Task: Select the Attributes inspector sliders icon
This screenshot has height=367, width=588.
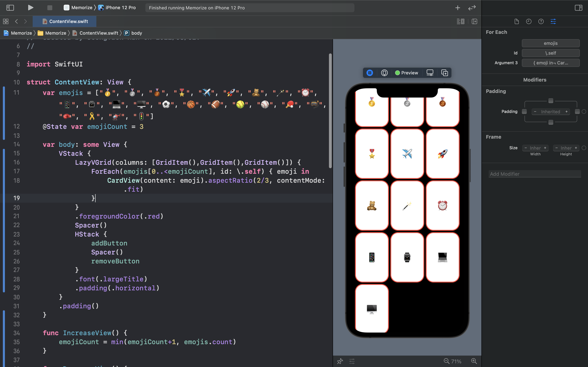Action: (x=553, y=22)
